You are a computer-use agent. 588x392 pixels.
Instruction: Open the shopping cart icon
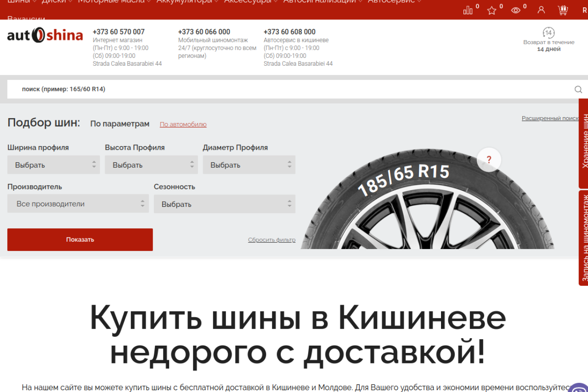(x=563, y=10)
